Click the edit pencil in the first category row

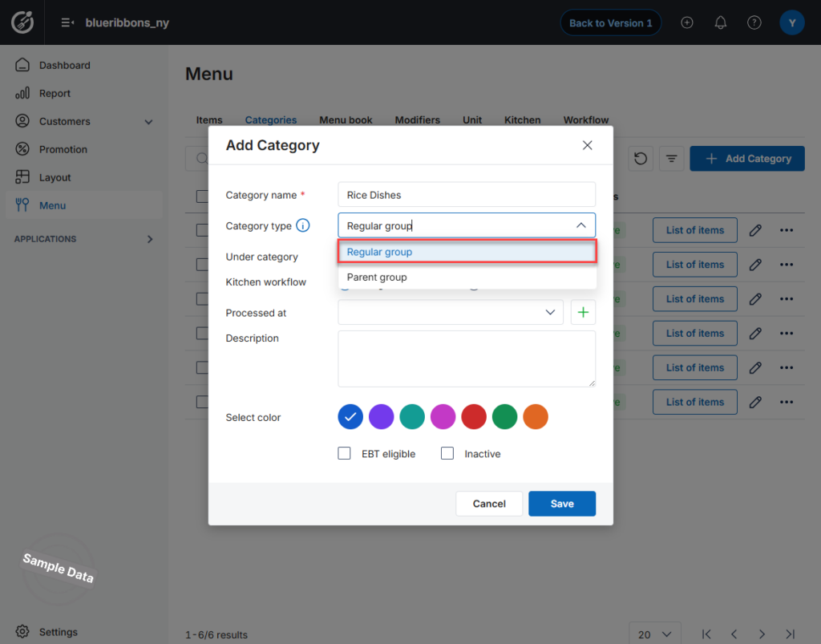click(x=755, y=230)
